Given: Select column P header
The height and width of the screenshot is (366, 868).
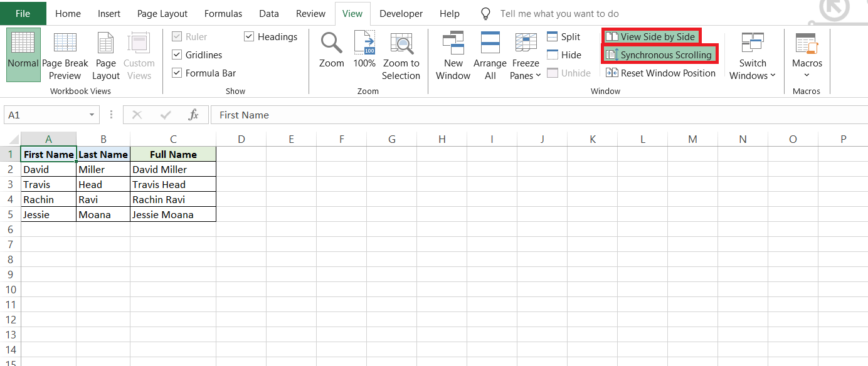Looking at the screenshot, I should (843, 139).
